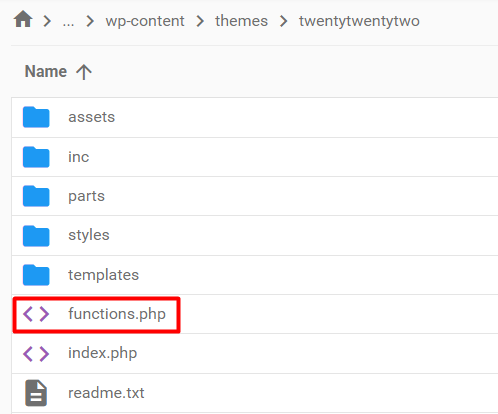
Task: Click the readme.txt document icon
Action: 36,393
